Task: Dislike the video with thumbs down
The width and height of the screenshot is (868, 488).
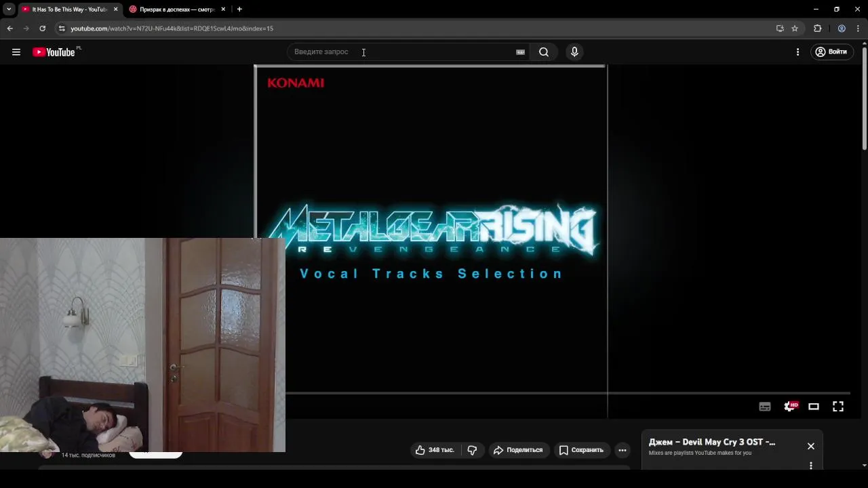Action: pyautogui.click(x=472, y=450)
